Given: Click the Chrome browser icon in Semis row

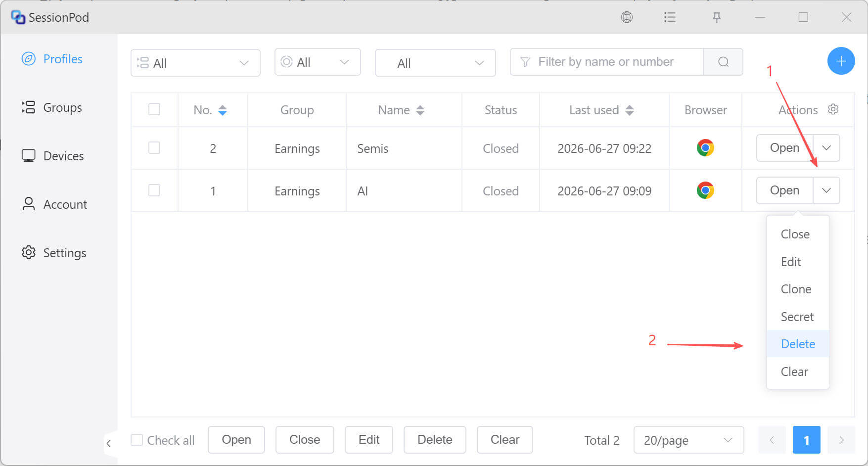Looking at the screenshot, I should (705, 148).
